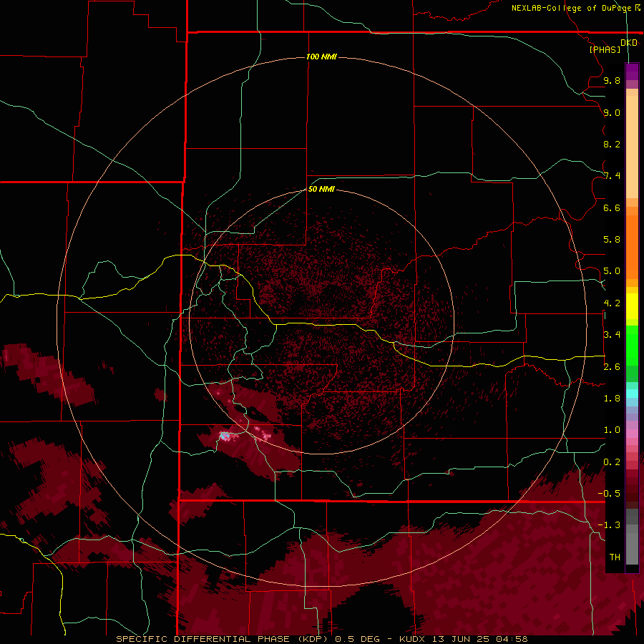Click the 9.0 value on the legend

pos(612,112)
